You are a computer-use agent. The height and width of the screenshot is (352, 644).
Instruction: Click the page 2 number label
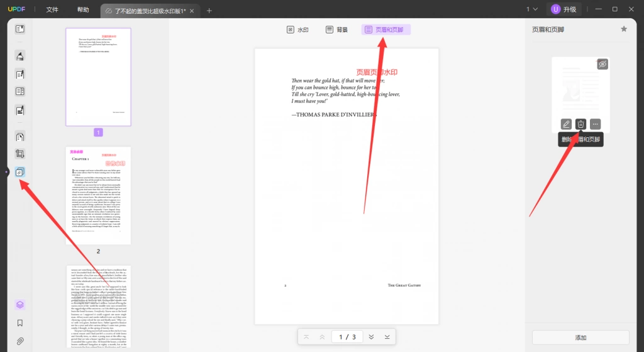point(98,251)
